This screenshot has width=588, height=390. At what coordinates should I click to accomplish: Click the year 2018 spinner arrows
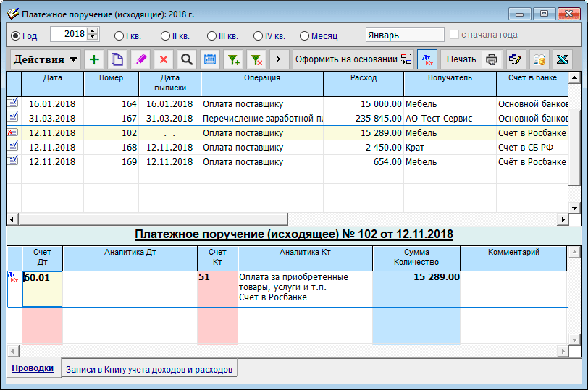tap(93, 34)
